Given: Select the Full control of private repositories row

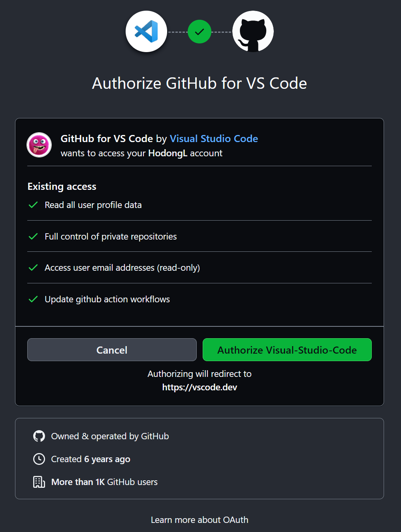Looking at the screenshot, I should (x=200, y=236).
